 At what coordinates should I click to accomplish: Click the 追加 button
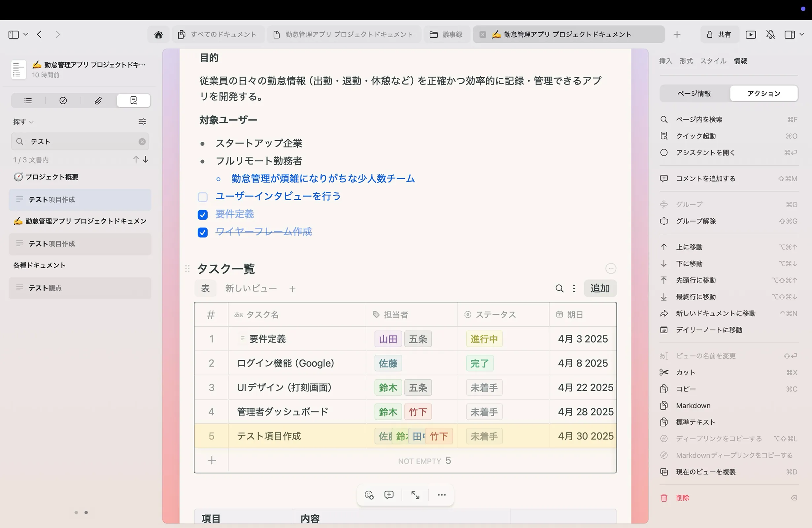pos(600,288)
